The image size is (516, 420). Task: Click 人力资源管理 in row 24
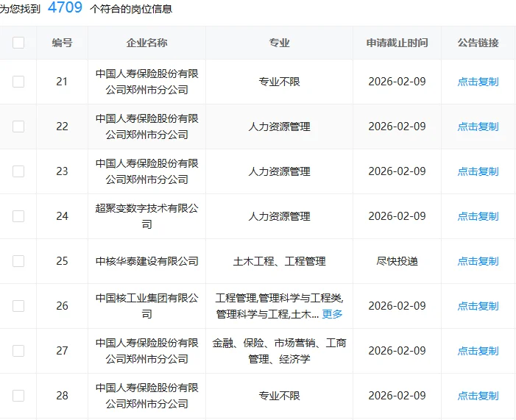click(279, 216)
